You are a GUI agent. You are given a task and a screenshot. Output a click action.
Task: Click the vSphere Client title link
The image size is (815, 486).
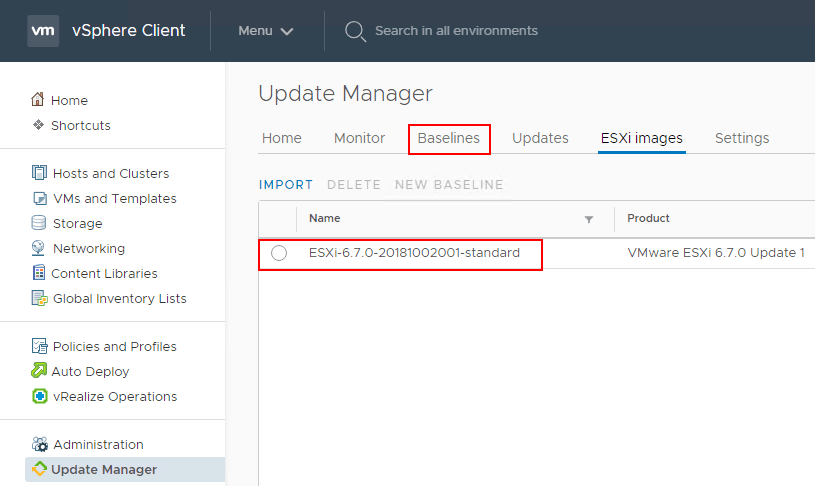pos(128,31)
